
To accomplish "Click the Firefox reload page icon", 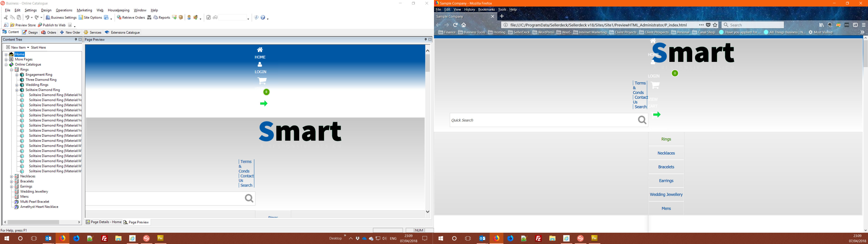I will (x=455, y=25).
